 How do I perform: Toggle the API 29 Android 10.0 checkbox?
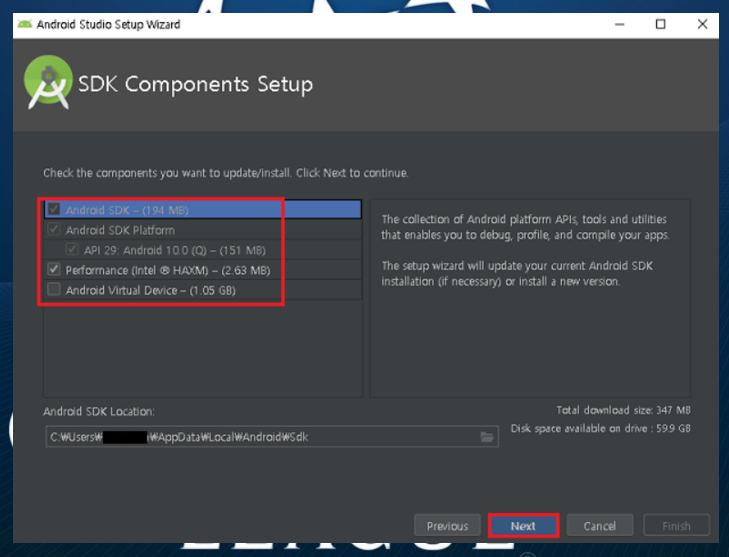pyautogui.click(x=72, y=249)
